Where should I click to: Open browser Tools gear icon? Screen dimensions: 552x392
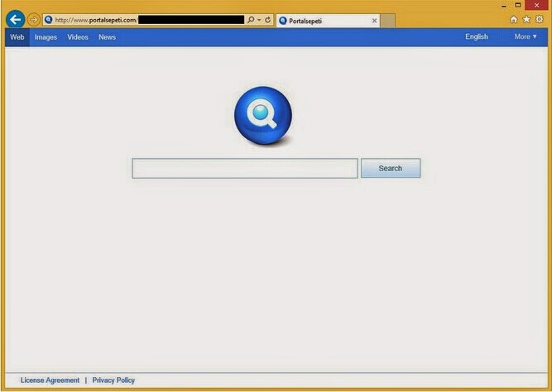point(540,19)
